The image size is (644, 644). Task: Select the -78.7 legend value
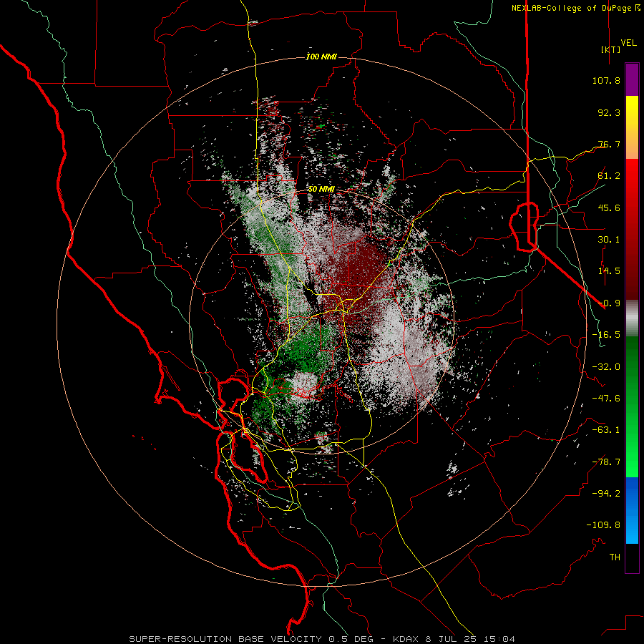[x=606, y=462]
